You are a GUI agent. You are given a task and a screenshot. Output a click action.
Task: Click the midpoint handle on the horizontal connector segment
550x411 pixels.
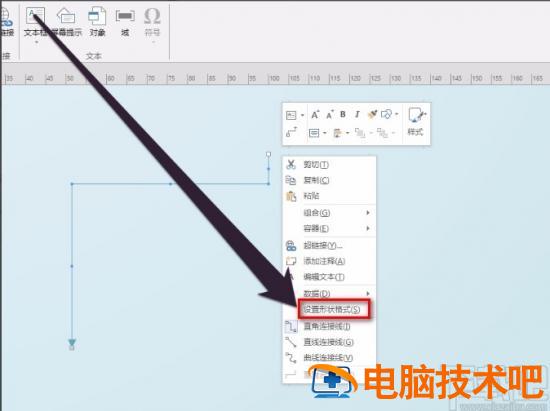tap(170, 183)
